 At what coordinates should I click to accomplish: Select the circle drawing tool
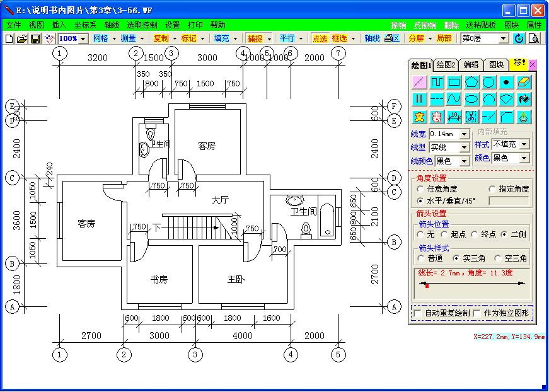pyautogui.click(x=489, y=83)
